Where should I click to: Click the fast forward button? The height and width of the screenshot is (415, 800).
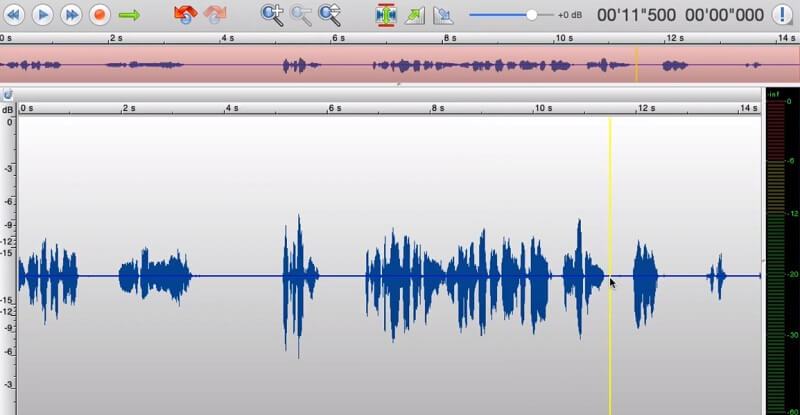[x=70, y=15]
